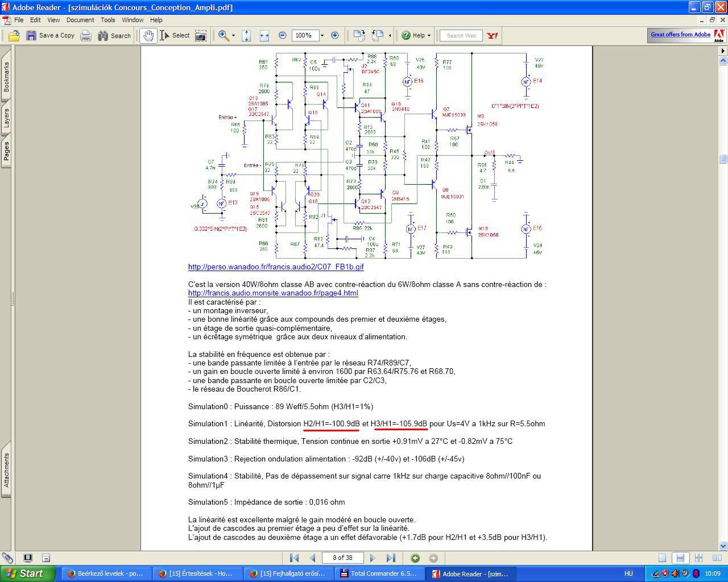Screen dimensions: 728x582
Task: Click the Fit Page icon
Action: point(246,35)
